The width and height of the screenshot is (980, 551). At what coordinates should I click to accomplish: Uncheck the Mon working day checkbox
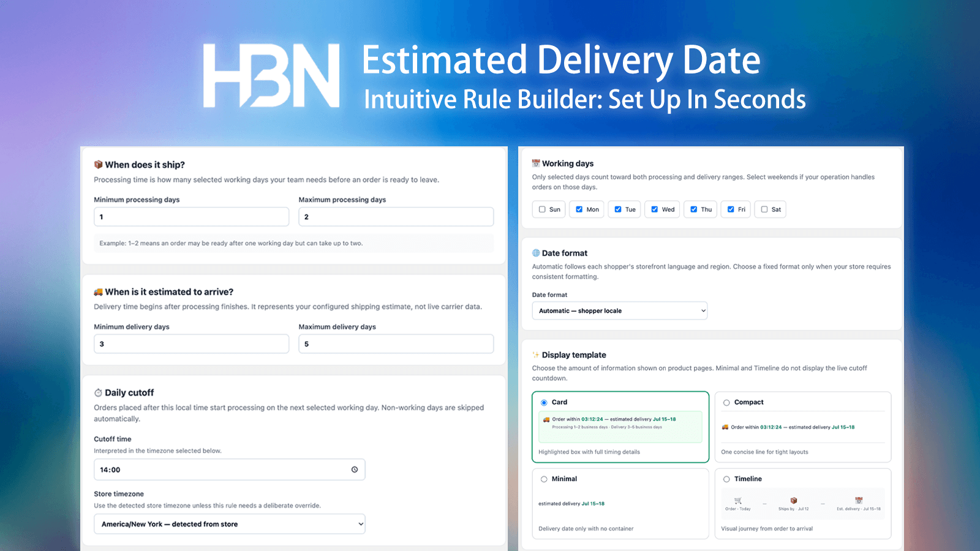pos(579,209)
